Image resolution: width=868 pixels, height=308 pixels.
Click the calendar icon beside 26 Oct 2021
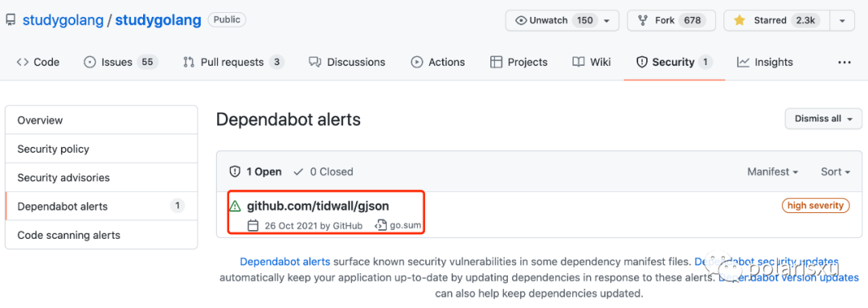click(x=253, y=225)
